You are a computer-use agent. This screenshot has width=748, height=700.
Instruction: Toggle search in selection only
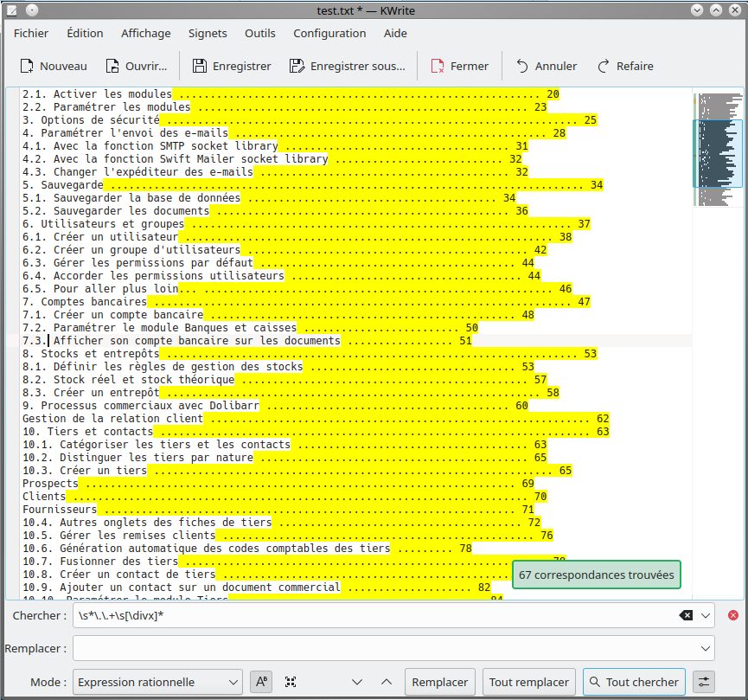coord(291,682)
